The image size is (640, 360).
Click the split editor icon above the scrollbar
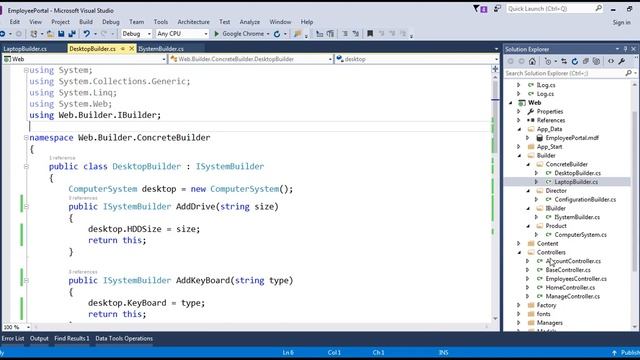pyautogui.click(x=495, y=69)
